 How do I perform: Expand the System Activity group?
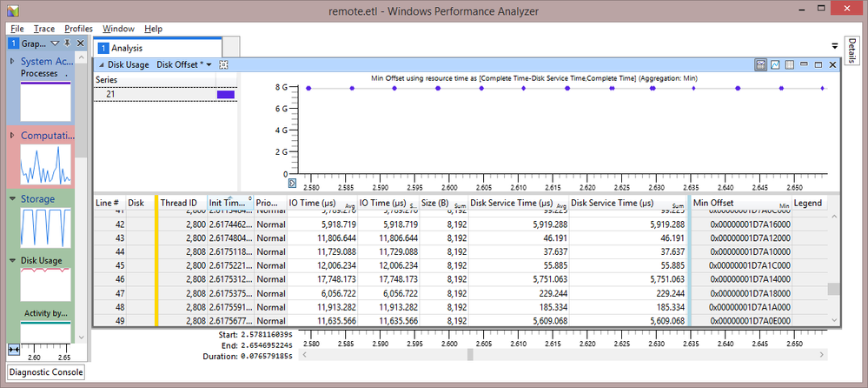(13, 62)
